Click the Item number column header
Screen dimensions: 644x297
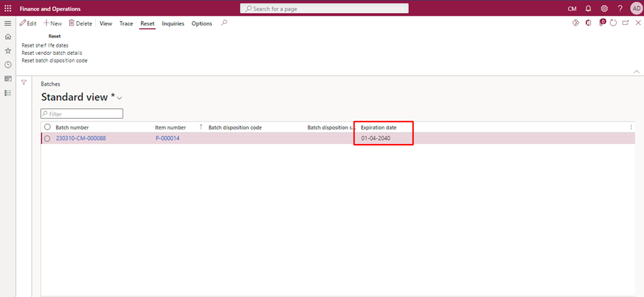[x=171, y=128]
